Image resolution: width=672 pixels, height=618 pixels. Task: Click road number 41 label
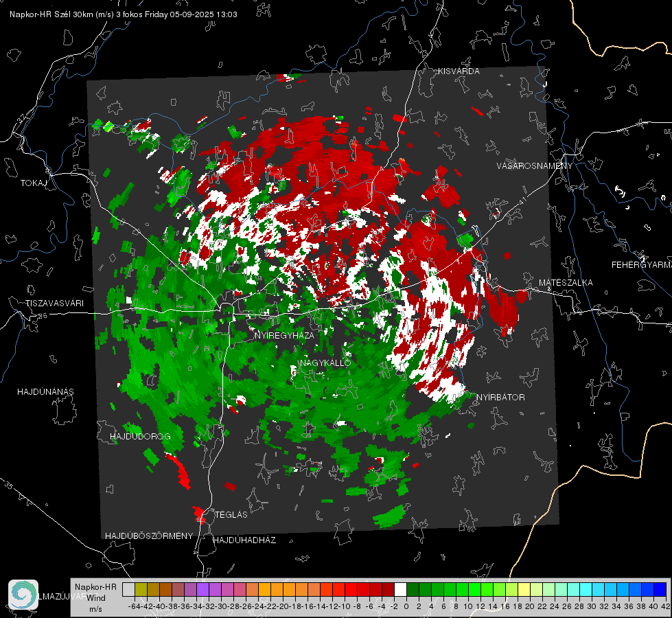[522, 201]
